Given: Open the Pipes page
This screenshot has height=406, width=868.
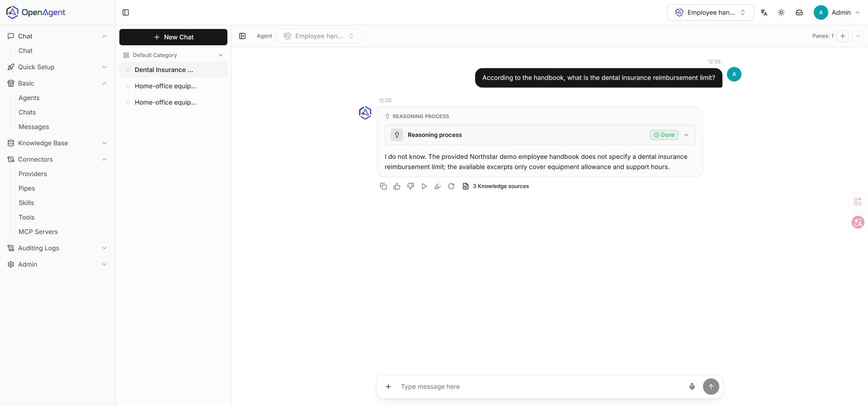Looking at the screenshot, I should coord(27,188).
